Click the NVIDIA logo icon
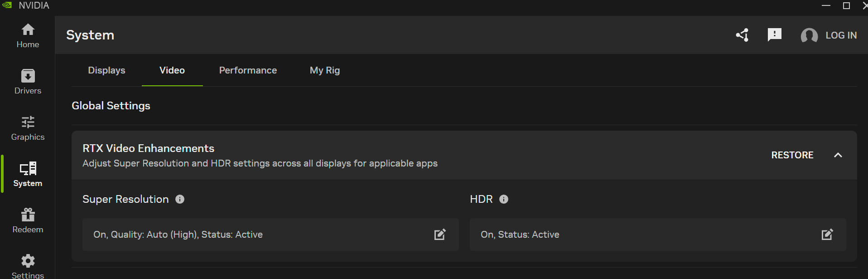This screenshot has width=868, height=279. click(x=7, y=5)
